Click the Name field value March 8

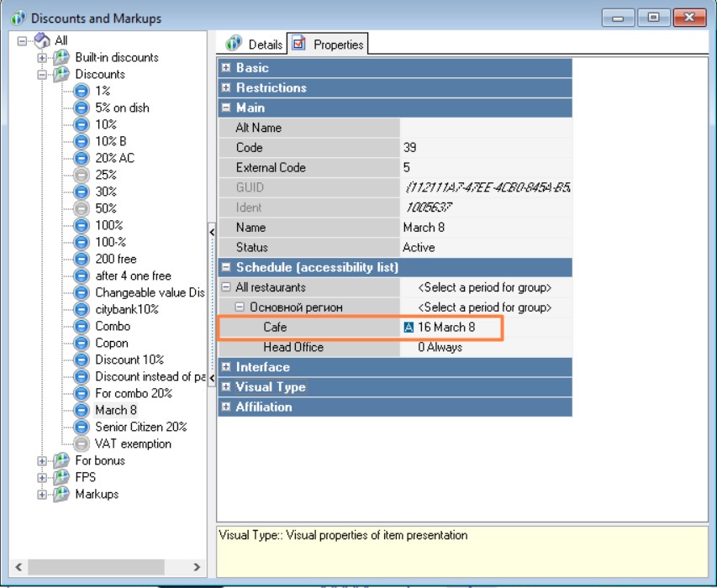[x=424, y=228]
